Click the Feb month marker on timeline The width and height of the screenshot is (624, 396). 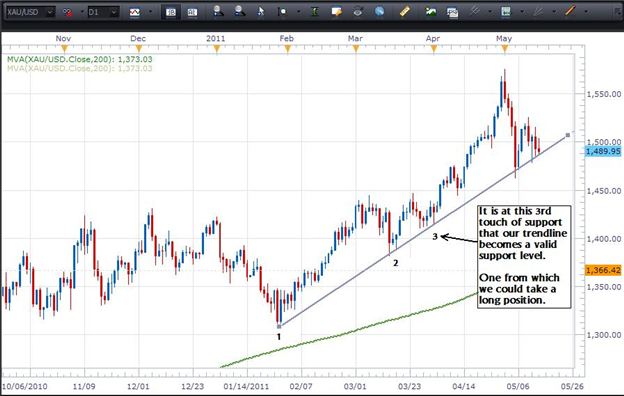[x=287, y=49]
